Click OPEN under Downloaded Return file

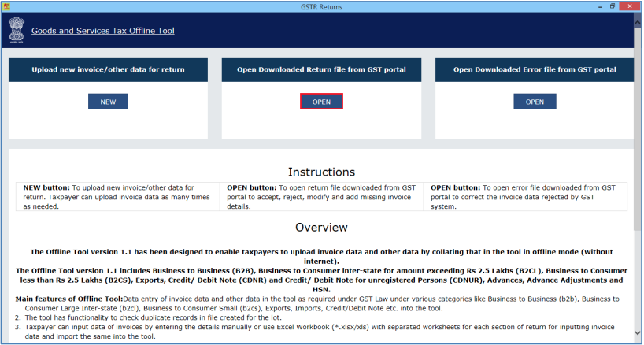click(321, 102)
